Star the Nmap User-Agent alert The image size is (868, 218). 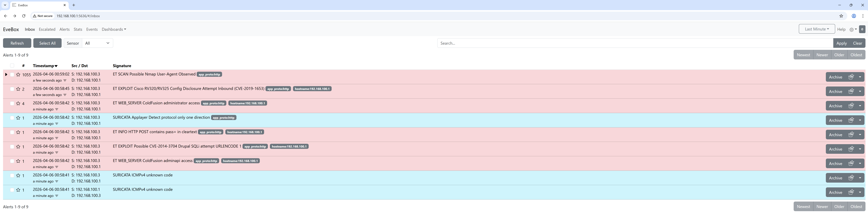(18, 75)
